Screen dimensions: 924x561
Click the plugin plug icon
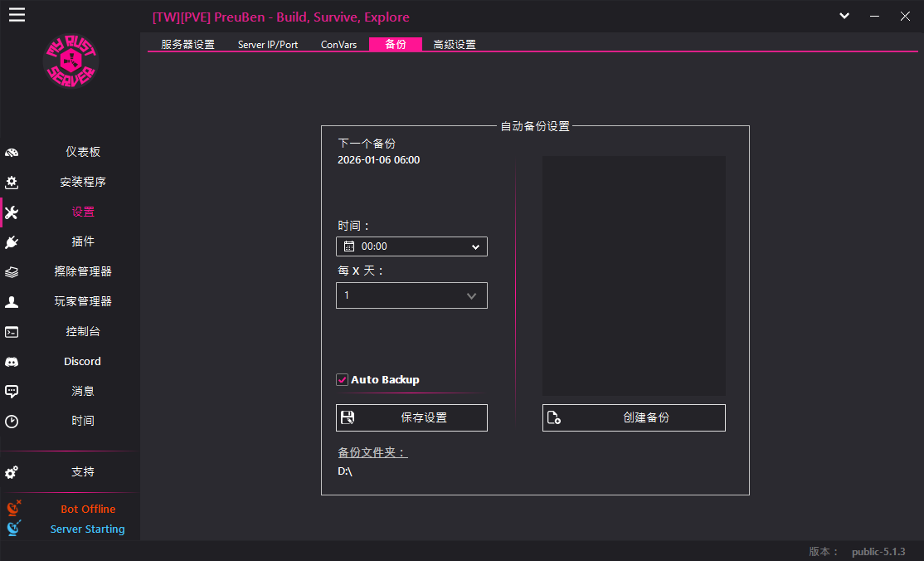pyautogui.click(x=12, y=242)
